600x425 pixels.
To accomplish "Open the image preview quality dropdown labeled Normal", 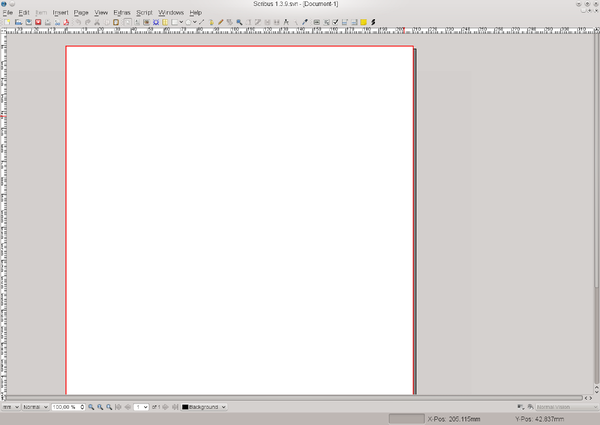I will point(35,407).
